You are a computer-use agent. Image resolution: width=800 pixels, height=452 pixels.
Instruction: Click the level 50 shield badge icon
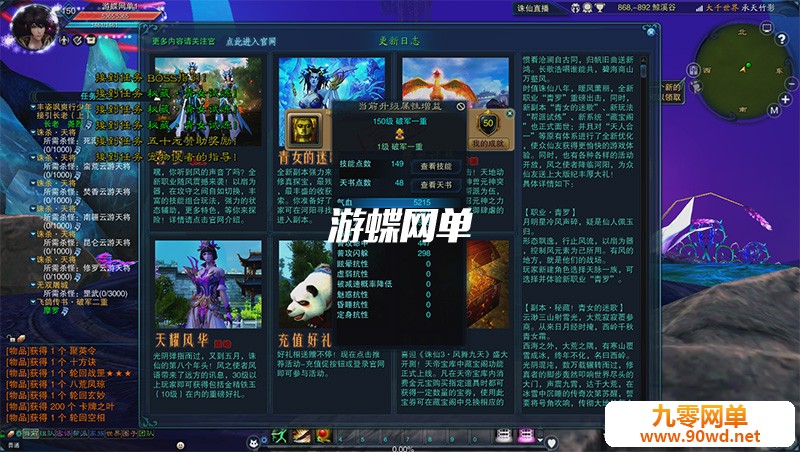tap(488, 123)
